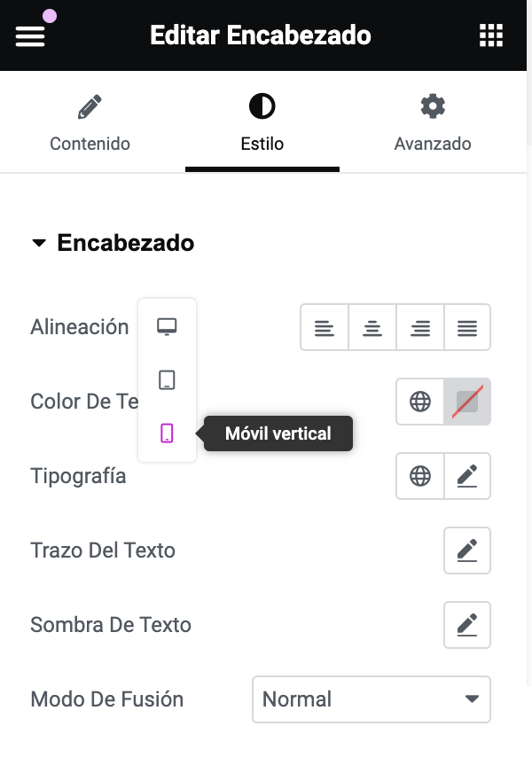Edit Tipografía with pencil icon
This screenshot has height=773, width=532.
pos(467,476)
